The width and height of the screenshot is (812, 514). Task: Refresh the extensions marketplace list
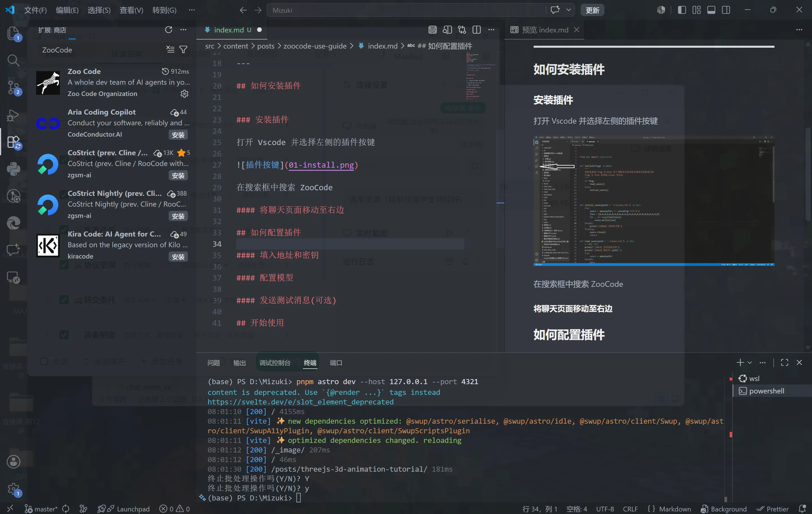pos(169,30)
